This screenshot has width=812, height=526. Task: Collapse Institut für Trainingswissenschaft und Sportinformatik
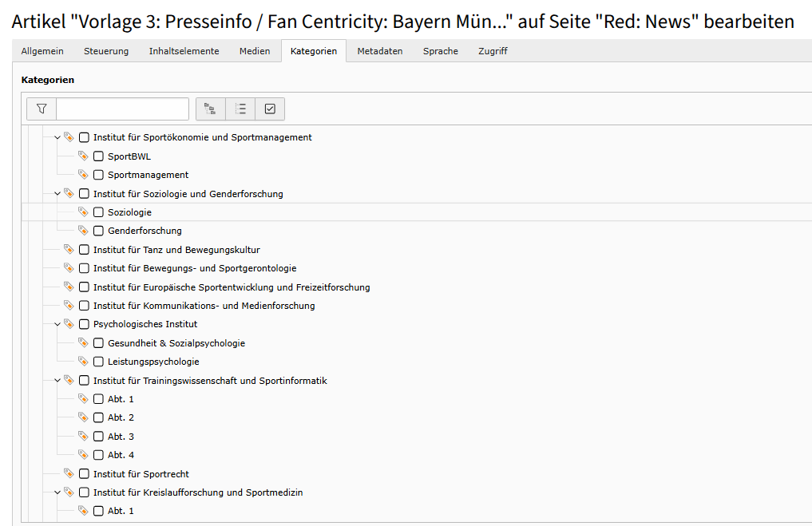pos(57,381)
